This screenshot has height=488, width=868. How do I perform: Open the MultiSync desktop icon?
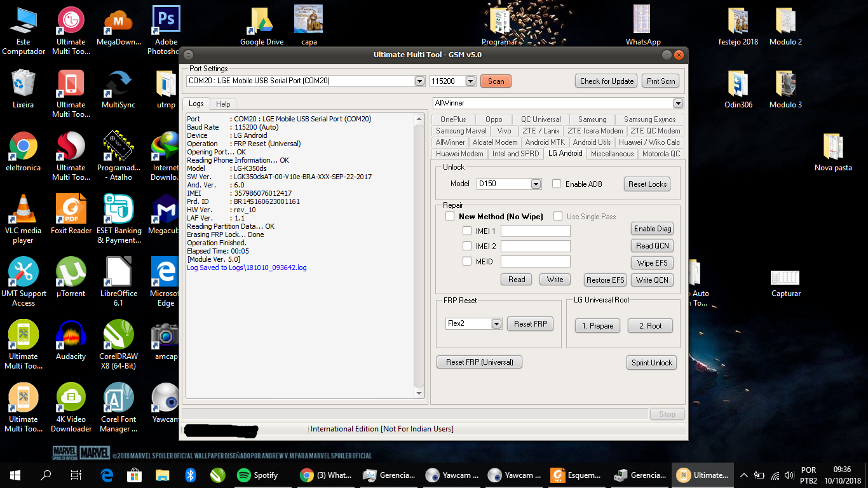(x=119, y=90)
